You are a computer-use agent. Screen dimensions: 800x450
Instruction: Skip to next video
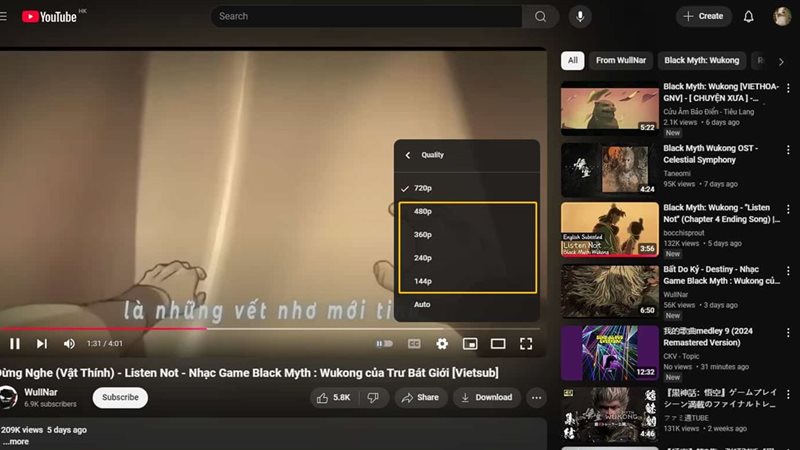pos(42,343)
